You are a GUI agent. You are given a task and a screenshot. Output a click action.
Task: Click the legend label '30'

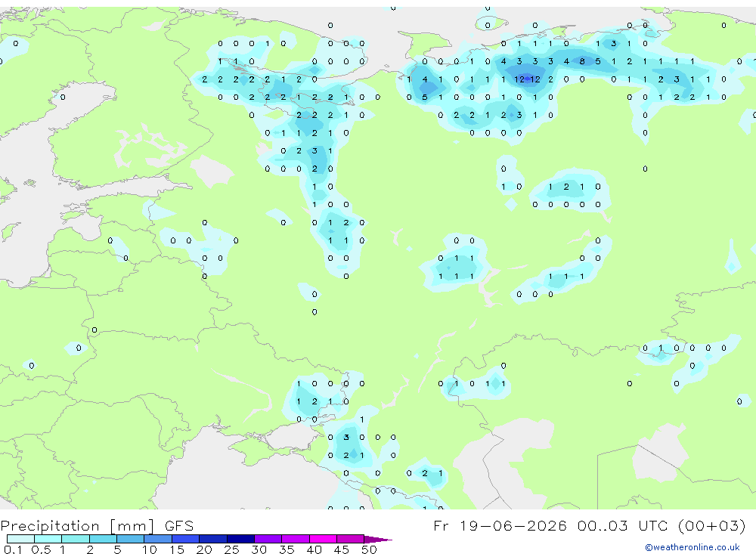(x=259, y=549)
